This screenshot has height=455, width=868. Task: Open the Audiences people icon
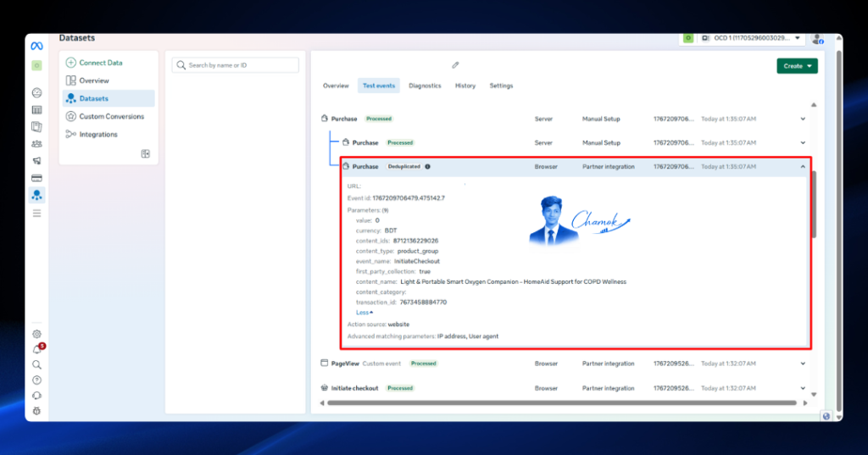coord(36,144)
